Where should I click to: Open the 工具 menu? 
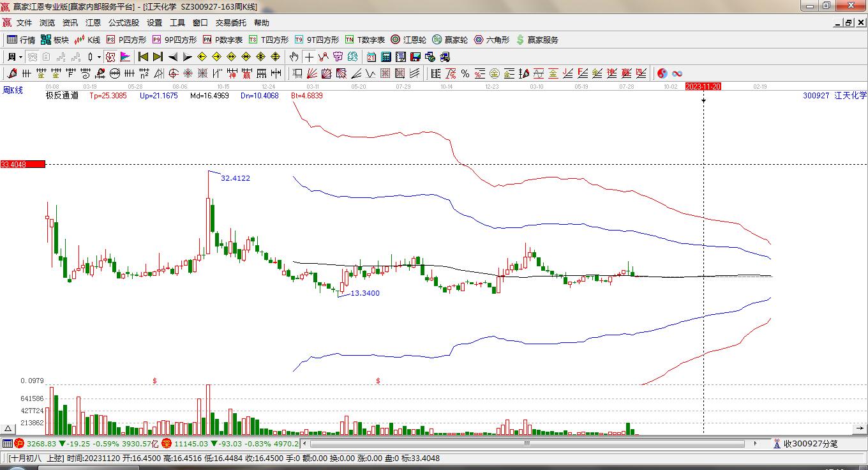click(177, 23)
